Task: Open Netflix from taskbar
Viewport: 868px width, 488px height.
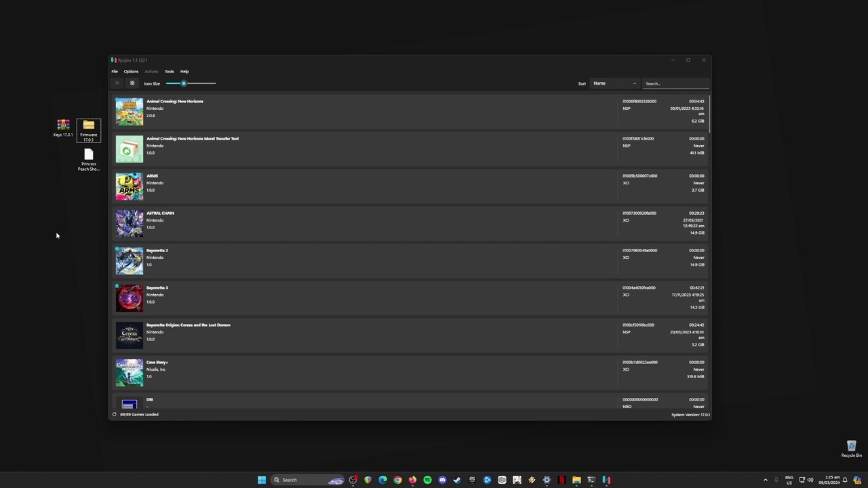Action: 561,480
